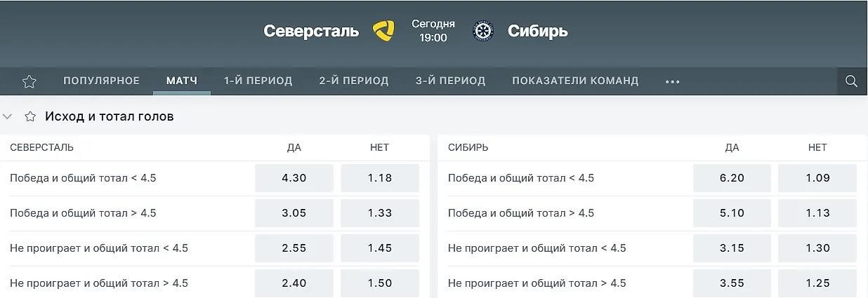This screenshot has height=298, width=868.
Task: Choose odds 1.50 in Северсталь НЕТ column
Action: (x=380, y=283)
